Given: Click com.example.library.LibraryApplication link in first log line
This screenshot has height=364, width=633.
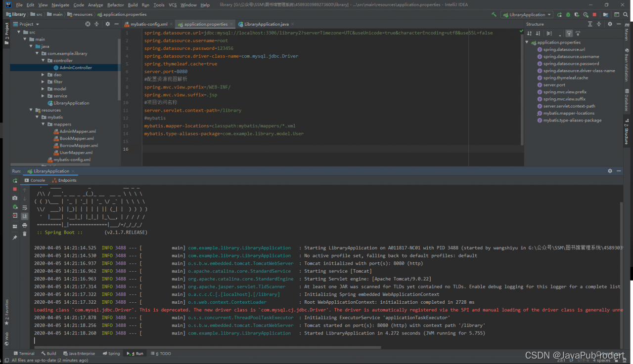Looking at the screenshot, I should point(239,248).
